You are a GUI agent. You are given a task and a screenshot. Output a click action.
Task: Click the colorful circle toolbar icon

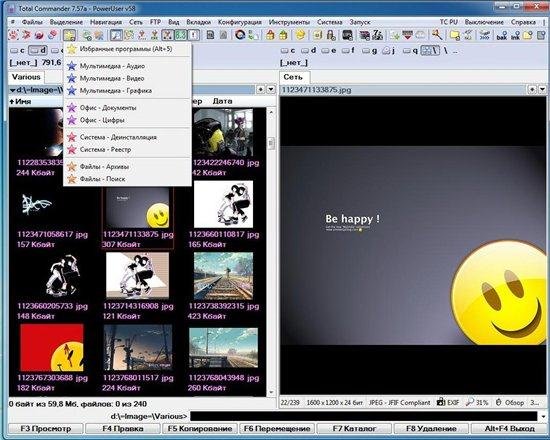240,35
